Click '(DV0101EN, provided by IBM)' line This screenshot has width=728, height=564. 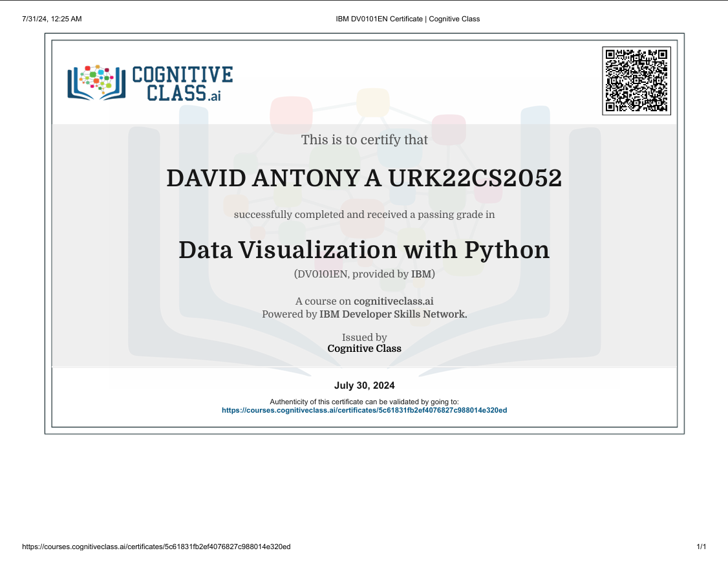(365, 274)
